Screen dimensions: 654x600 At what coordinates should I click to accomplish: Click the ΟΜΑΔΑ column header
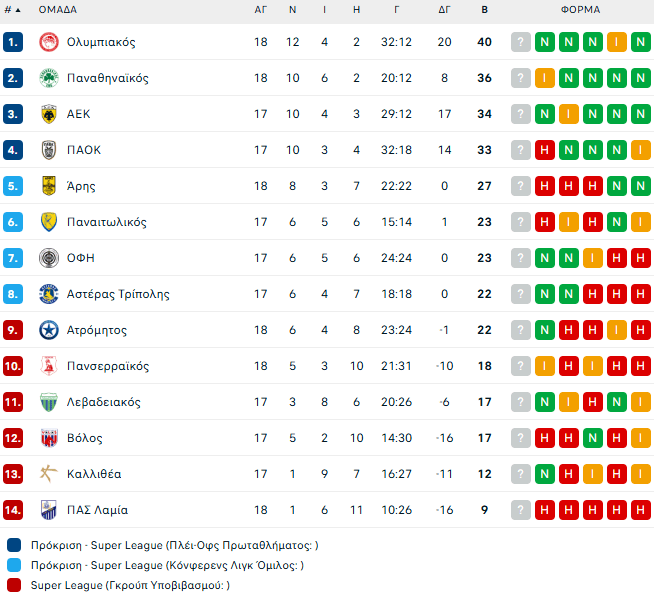(57, 9)
